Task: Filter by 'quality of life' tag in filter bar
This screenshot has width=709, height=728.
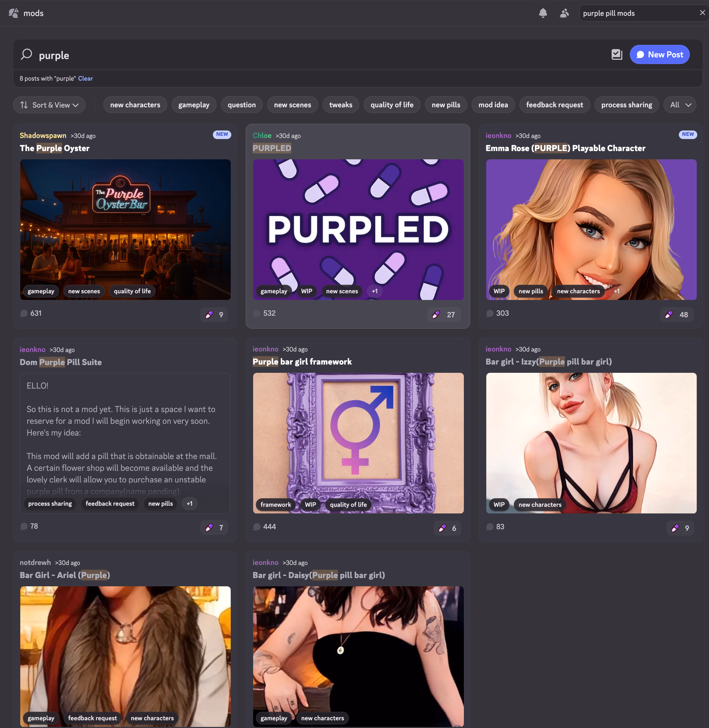Action: pos(392,105)
